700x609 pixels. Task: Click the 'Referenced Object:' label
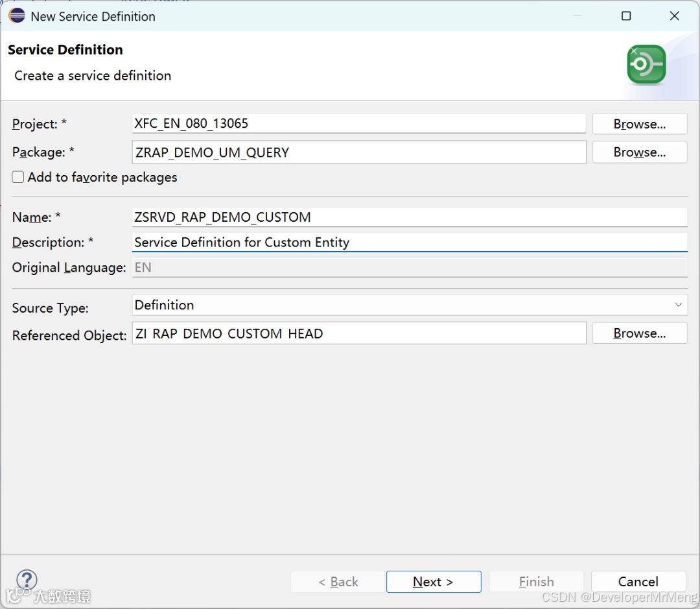pos(69,335)
